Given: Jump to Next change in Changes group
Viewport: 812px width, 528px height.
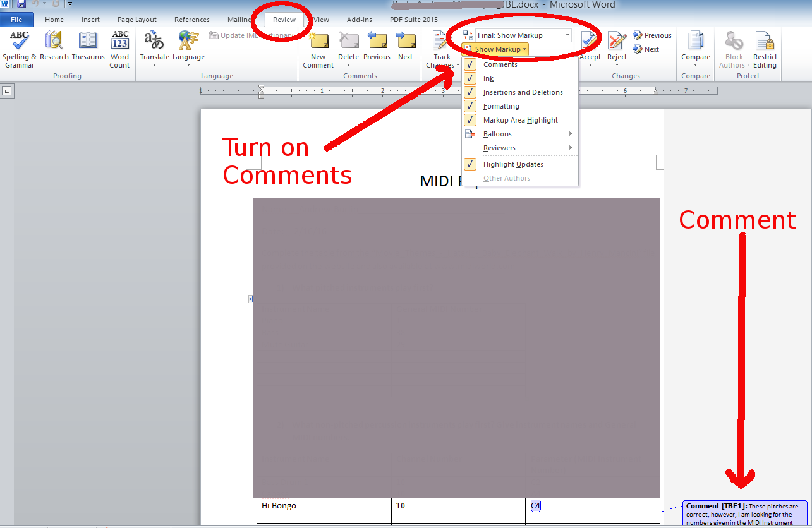Looking at the screenshot, I should [646, 49].
